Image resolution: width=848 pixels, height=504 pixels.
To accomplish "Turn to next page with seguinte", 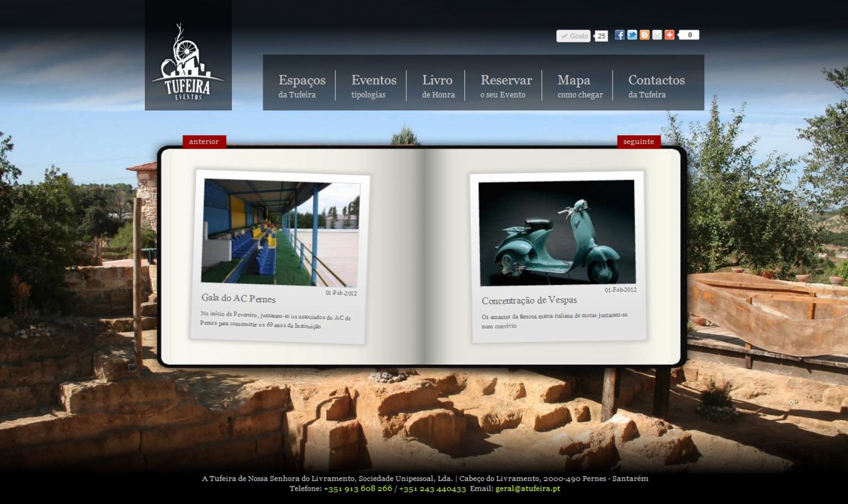I will pyautogui.click(x=638, y=142).
